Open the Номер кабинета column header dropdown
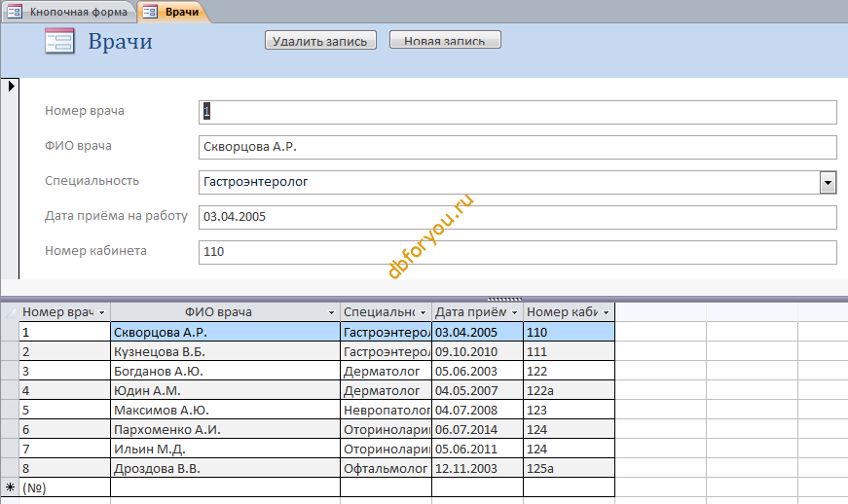848x504 pixels. [x=607, y=312]
